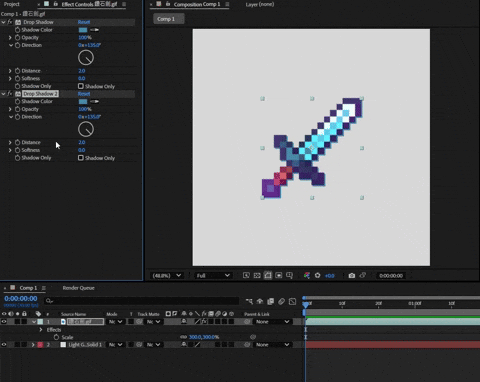Open the Comp 1 timeline panel menu
Image resolution: width=480 pixels, height=382 pixels.
tap(44, 288)
